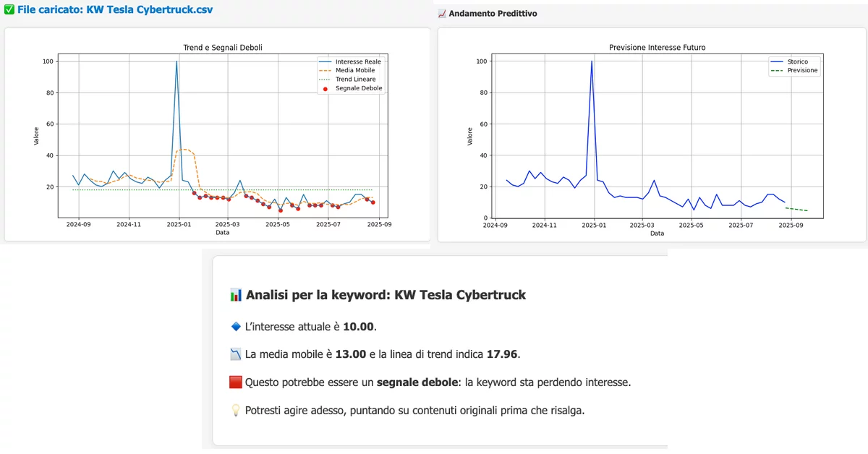The width and height of the screenshot is (868, 454).
Task: Click the red square emoji bullet
Action: 235,382
